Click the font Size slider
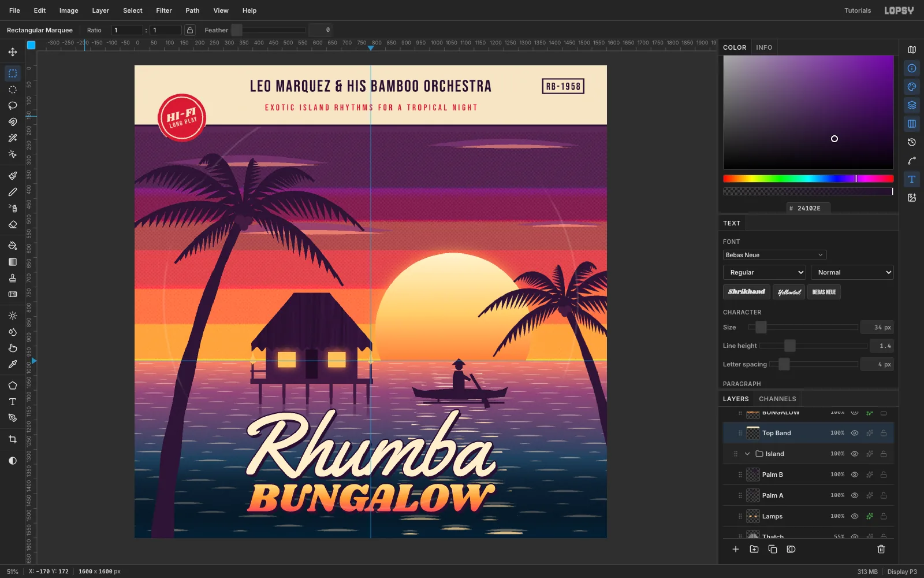The width and height of the screenshot is (924, 578). (x=803, y=327)
